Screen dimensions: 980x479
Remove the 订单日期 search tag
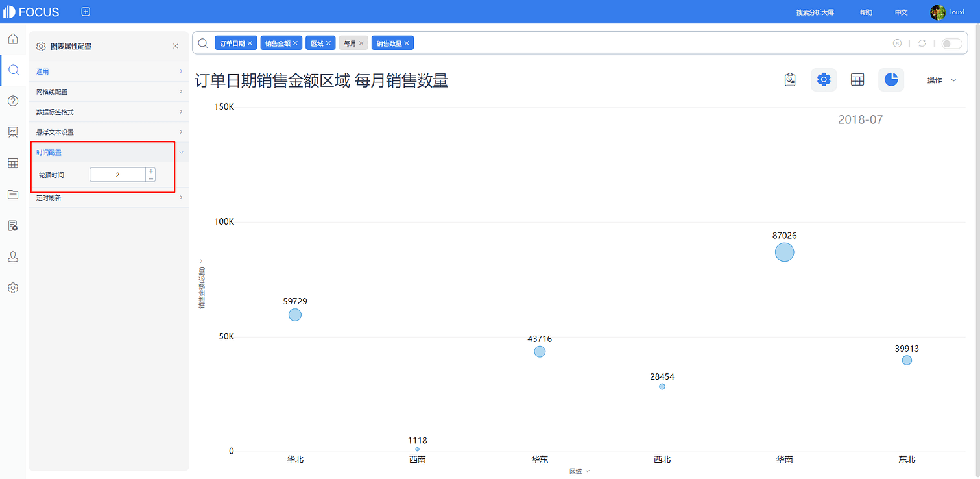click(250, 43)
